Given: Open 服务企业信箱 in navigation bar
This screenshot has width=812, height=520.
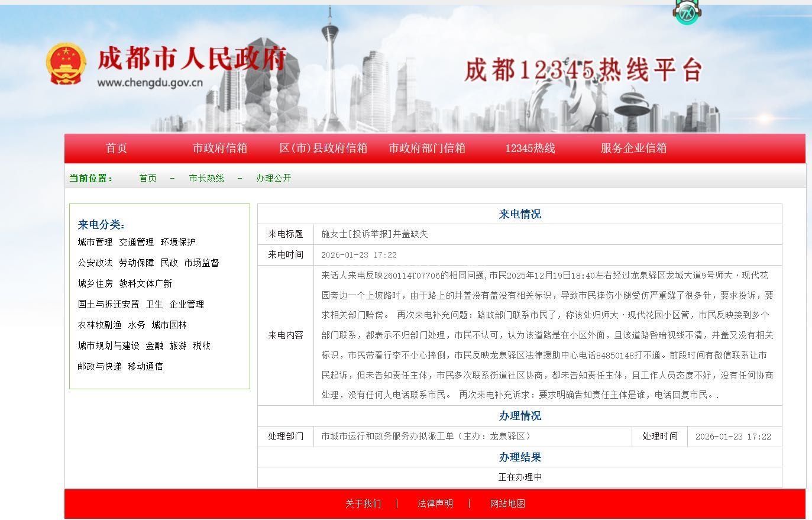Looking at the screenshot, I should point(633,148).
